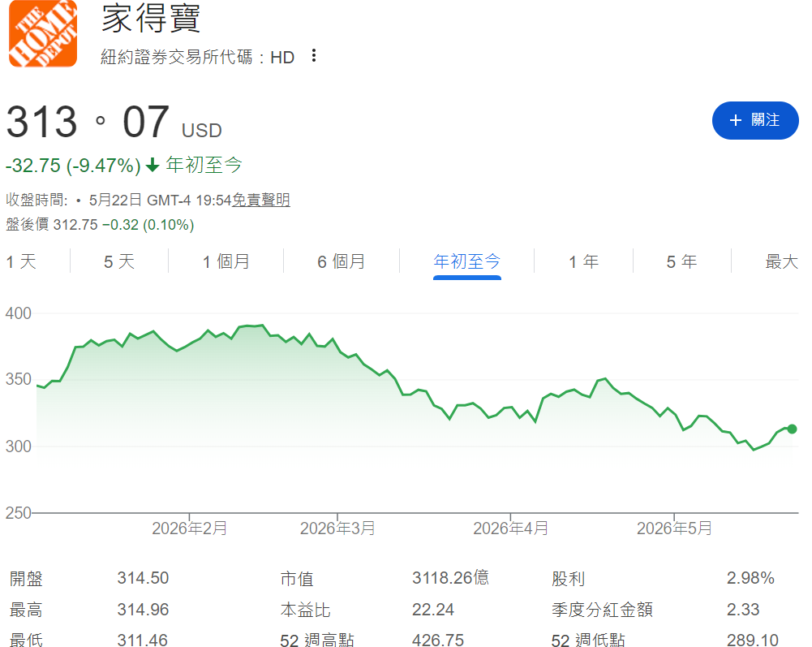Click the 開盤 value 314.50
The height and width of the screenshot is (647, 812).
click(x=143, y=578)
